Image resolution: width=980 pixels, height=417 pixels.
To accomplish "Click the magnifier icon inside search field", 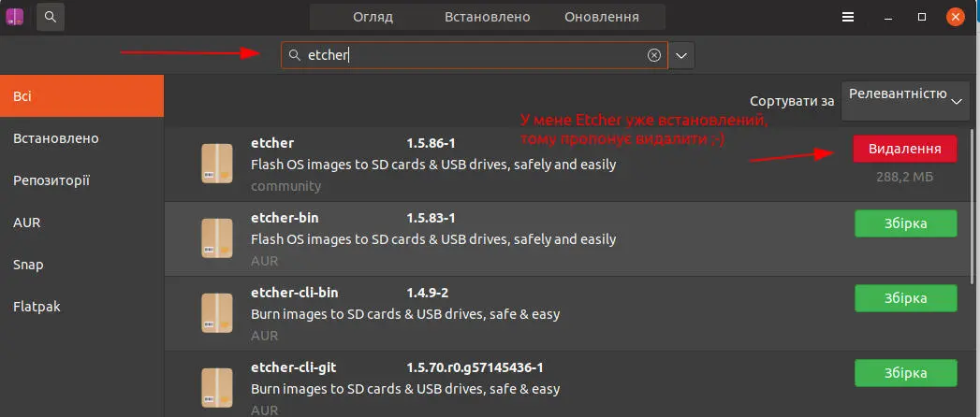I will (x=294, y=55).
